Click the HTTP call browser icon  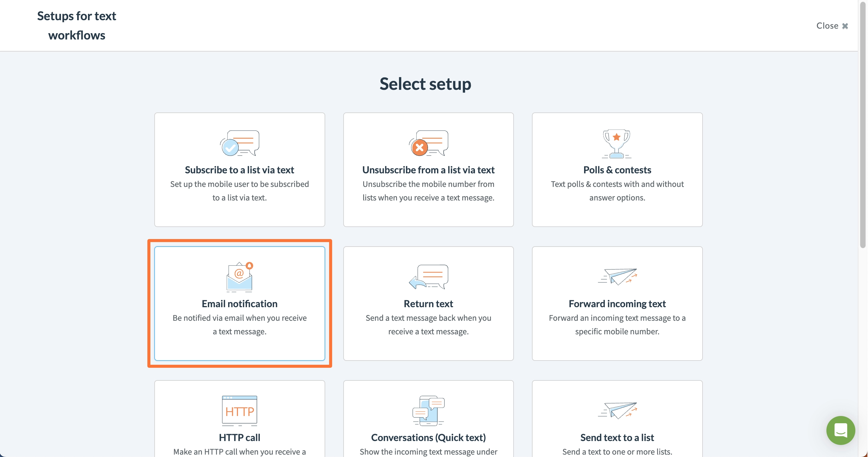tap(240, 411)
